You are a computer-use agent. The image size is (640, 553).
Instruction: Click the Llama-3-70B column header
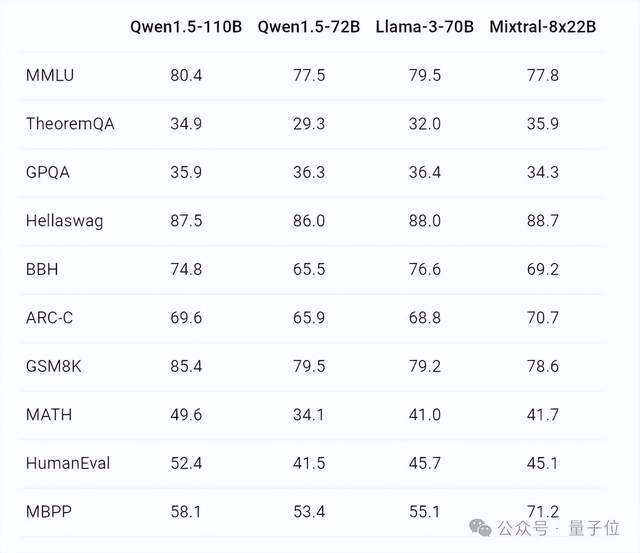425,26
